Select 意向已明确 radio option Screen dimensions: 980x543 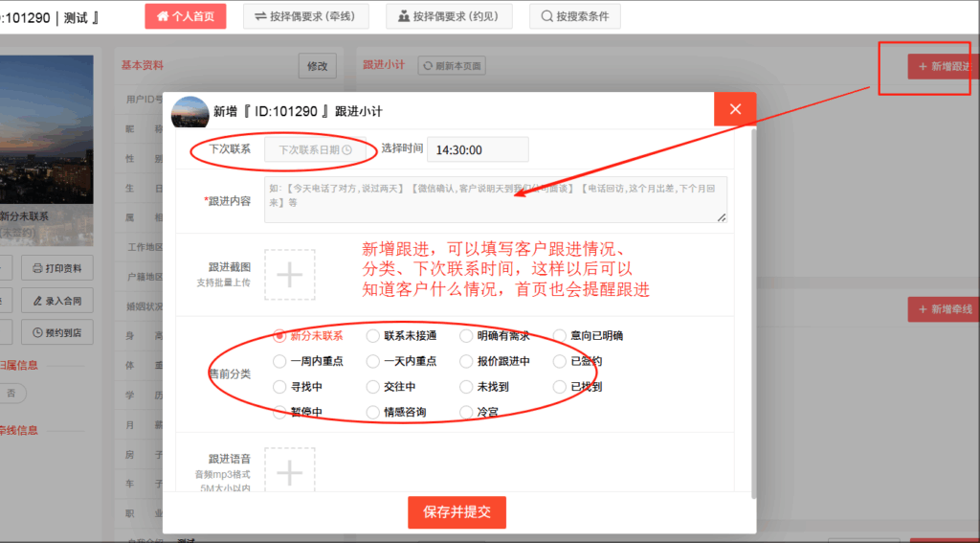(x=559, y=336)
